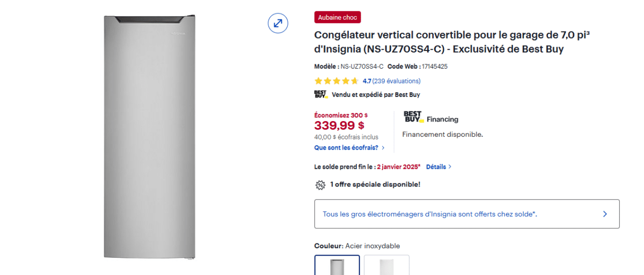The height and width of the screenshot is (275, 644).
Task: Click the Best Buy Financing logo
Action: click(x=413, y=117)
